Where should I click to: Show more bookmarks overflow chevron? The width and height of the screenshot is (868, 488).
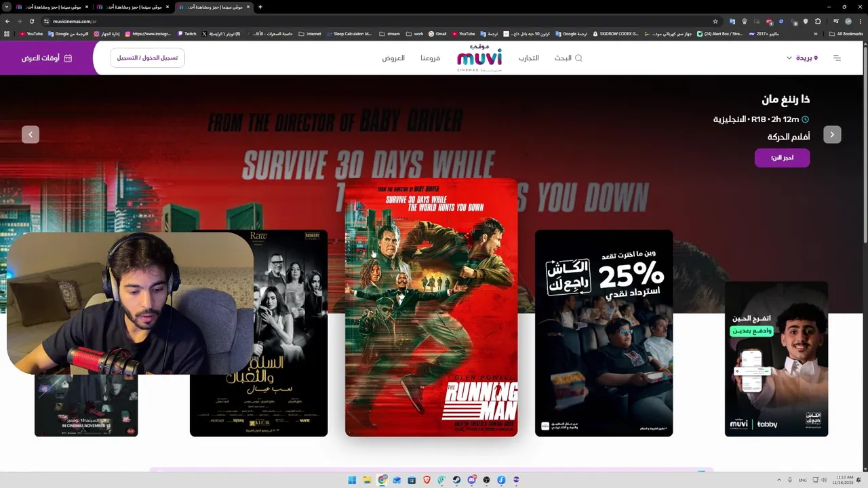pyautogui.click(x=816, y=33)
